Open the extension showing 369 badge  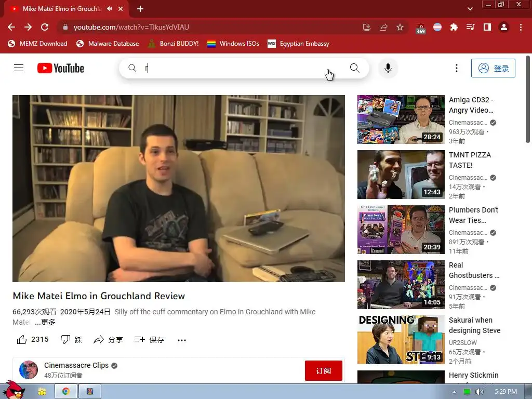[420, 28]
